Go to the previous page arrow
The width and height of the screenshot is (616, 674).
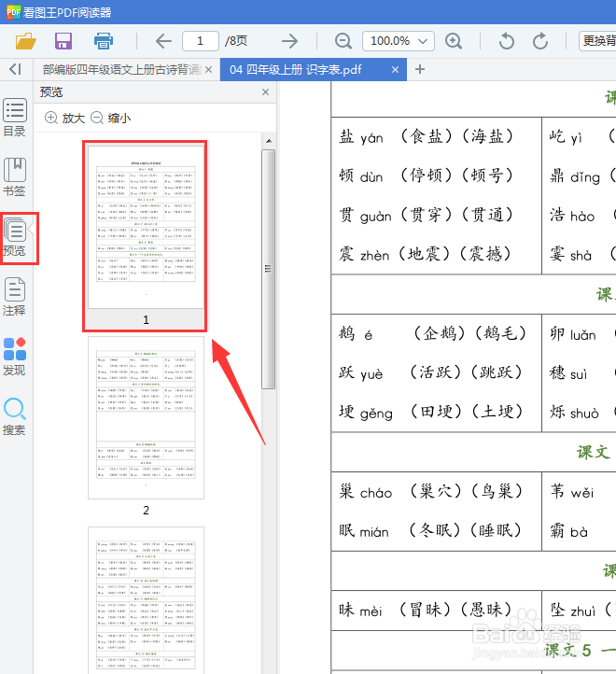click(163, 41)
